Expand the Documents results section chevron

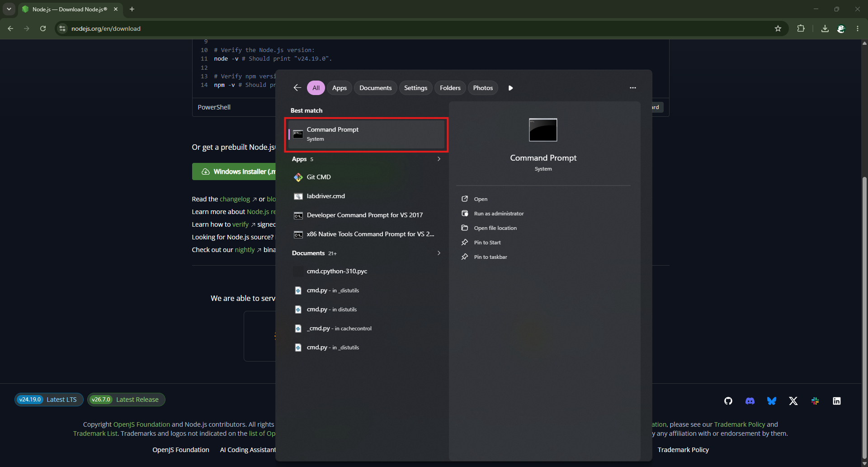point(439,253)
